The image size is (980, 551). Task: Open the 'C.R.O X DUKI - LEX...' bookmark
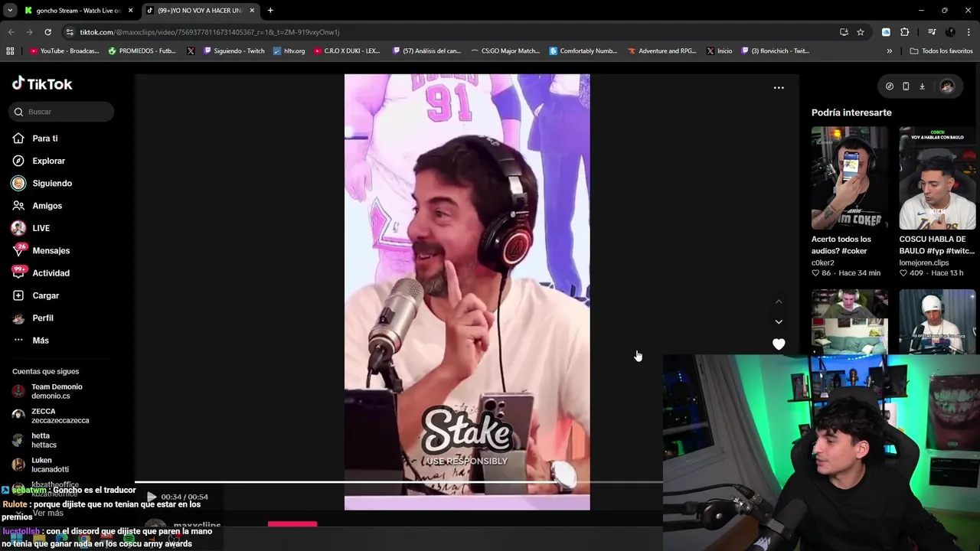click(x=346, y=51)
